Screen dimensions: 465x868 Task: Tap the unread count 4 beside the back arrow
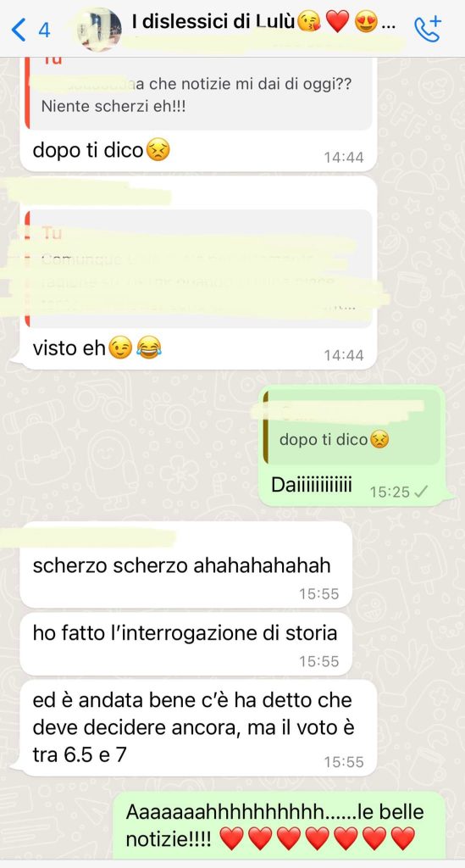(x=44, y=30)
